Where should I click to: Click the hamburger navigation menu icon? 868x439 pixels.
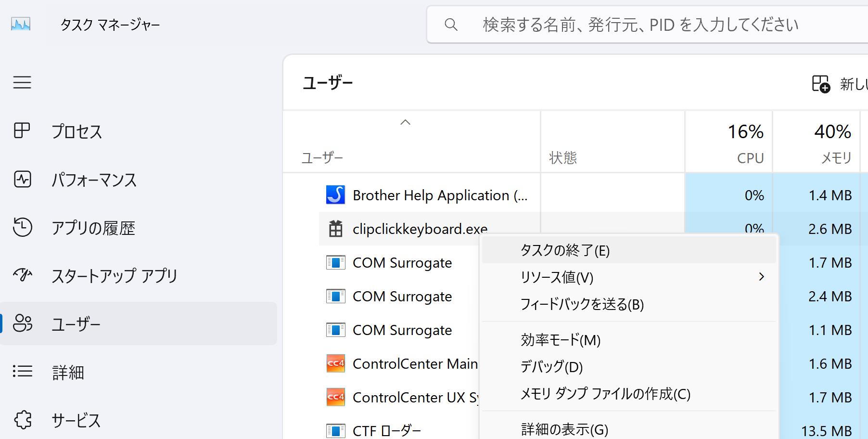[22, 82]
